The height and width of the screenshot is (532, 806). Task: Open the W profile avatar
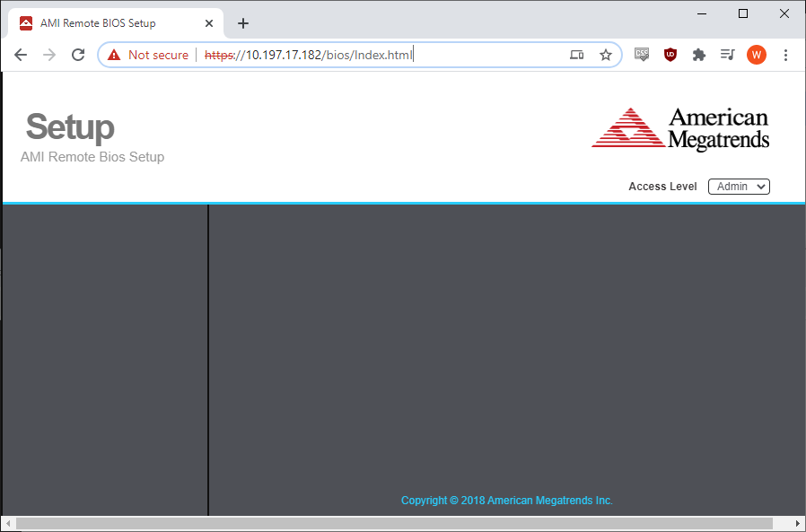point(756,55)
